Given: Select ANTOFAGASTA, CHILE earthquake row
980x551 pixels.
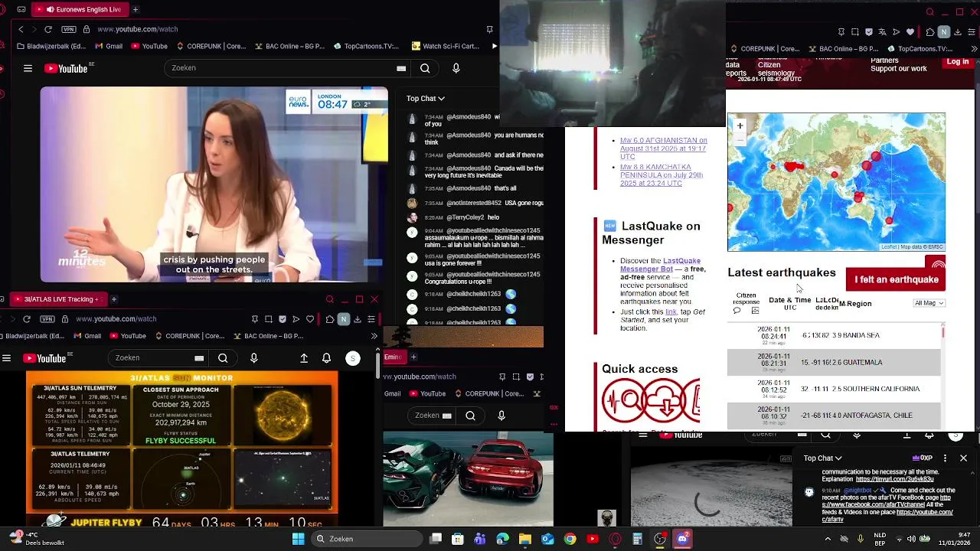Looking at the screenshot, I should pos(834,416).
